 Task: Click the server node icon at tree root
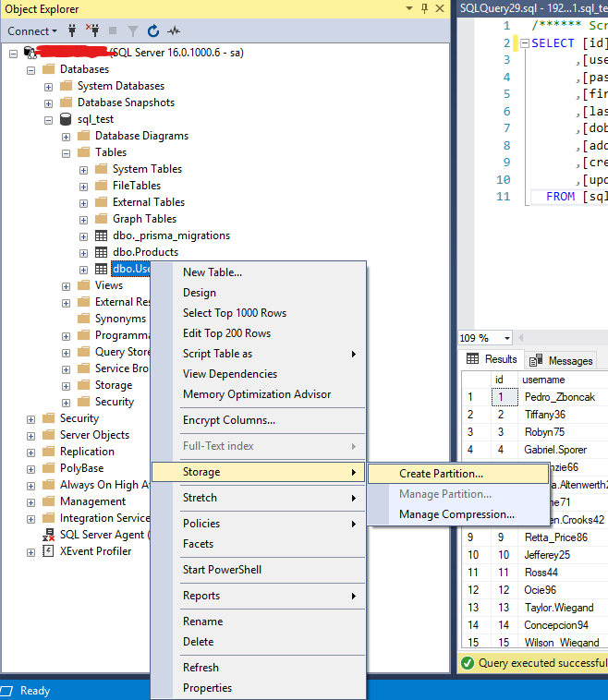pyautogui.click(x=30, y=53)
